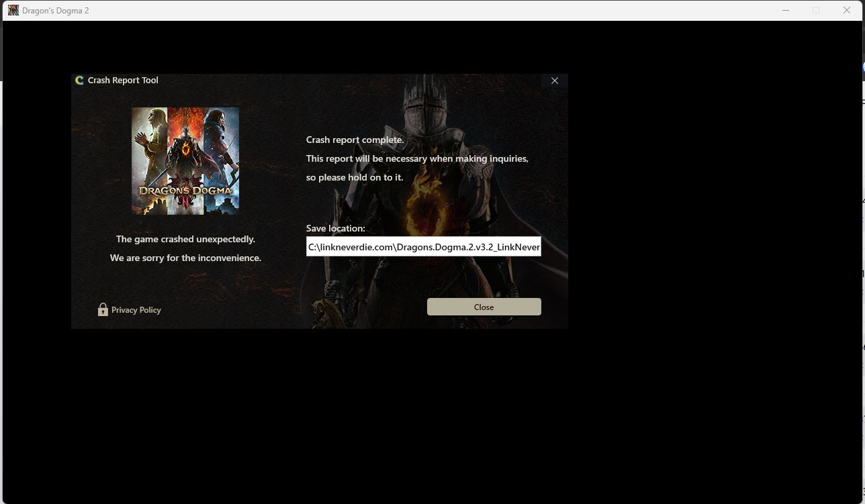The image size is (865, 504).
Task: Minimize the Dragon's Dogma 2 window
Action: coord(786,10)
